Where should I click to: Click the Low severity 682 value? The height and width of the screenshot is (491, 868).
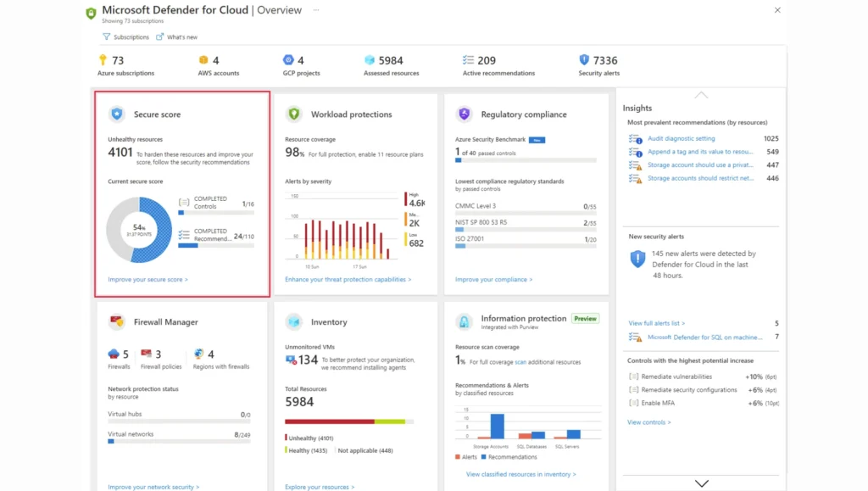tap(416, 243)
